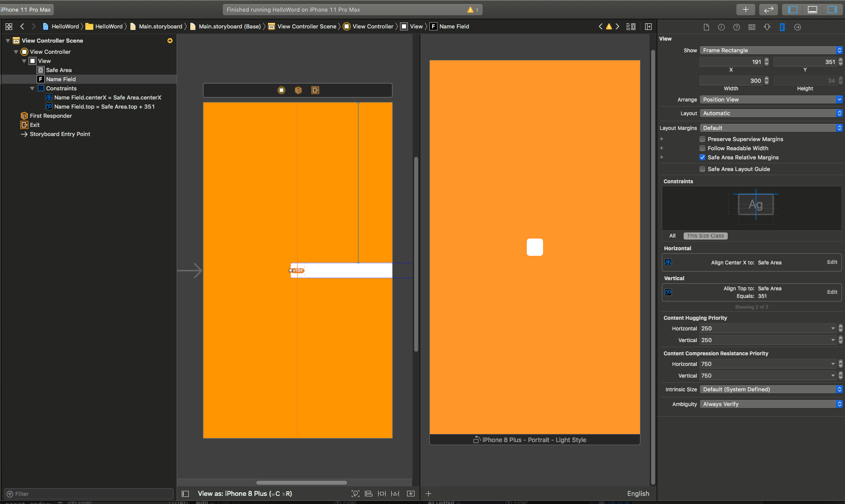The image size is (845, 504).
Task: Toggle the Navigator panel visibility
Action: coord(793,9)
